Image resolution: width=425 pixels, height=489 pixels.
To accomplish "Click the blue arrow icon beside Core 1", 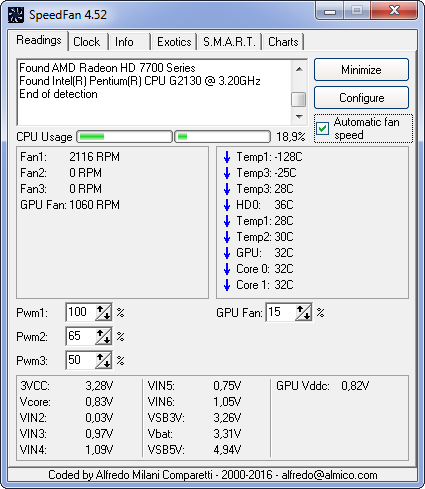I will point(227,285).
